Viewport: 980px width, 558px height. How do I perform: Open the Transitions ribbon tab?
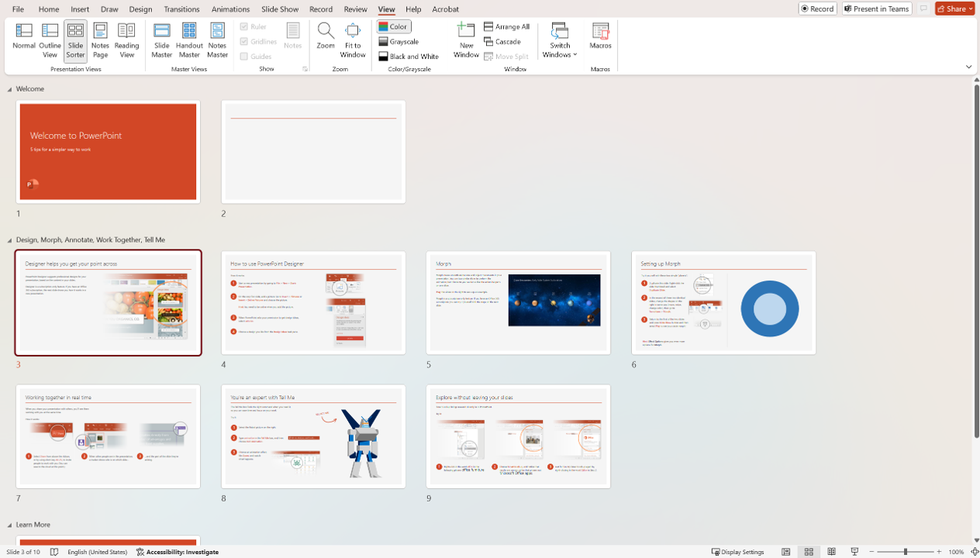[x=181, y=9]
